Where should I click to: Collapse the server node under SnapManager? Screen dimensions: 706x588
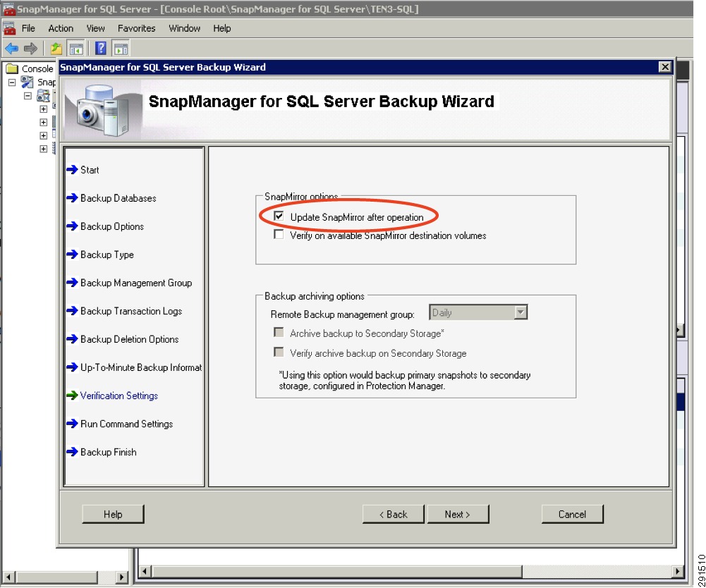tap(28, 96)
